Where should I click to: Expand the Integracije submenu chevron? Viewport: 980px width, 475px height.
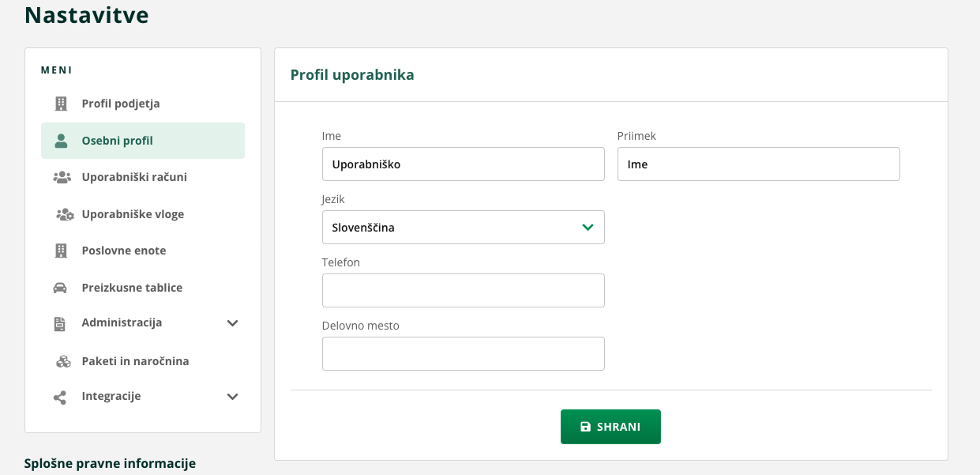tap(232, 397)
